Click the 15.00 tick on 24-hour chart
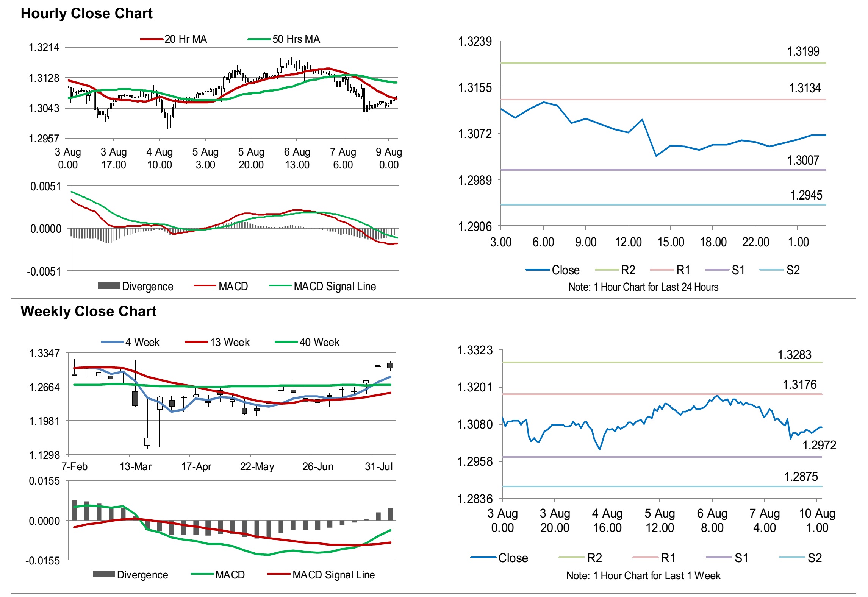 (670, 242)
